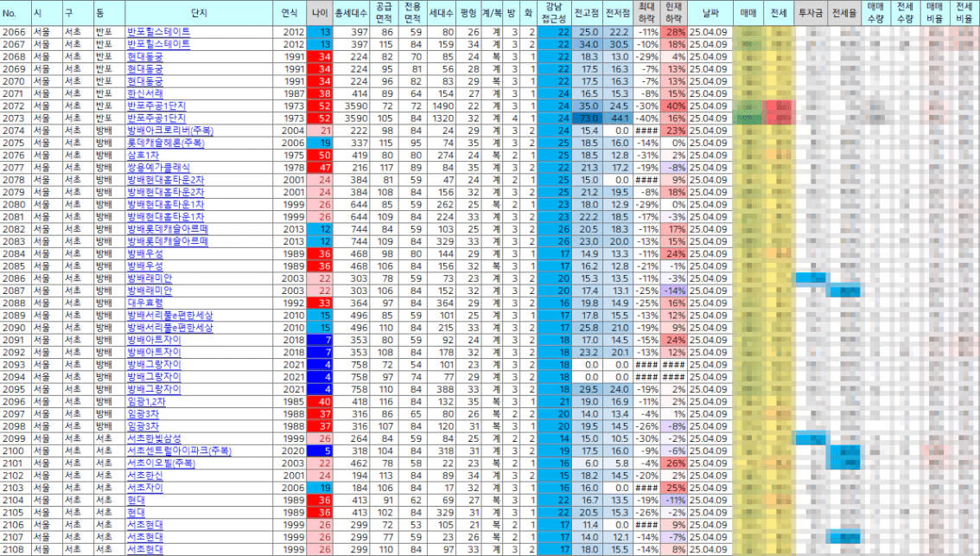
Task: Open the 서초센트럴아이파크(주복) link
Action: click(x=179, y=451)
